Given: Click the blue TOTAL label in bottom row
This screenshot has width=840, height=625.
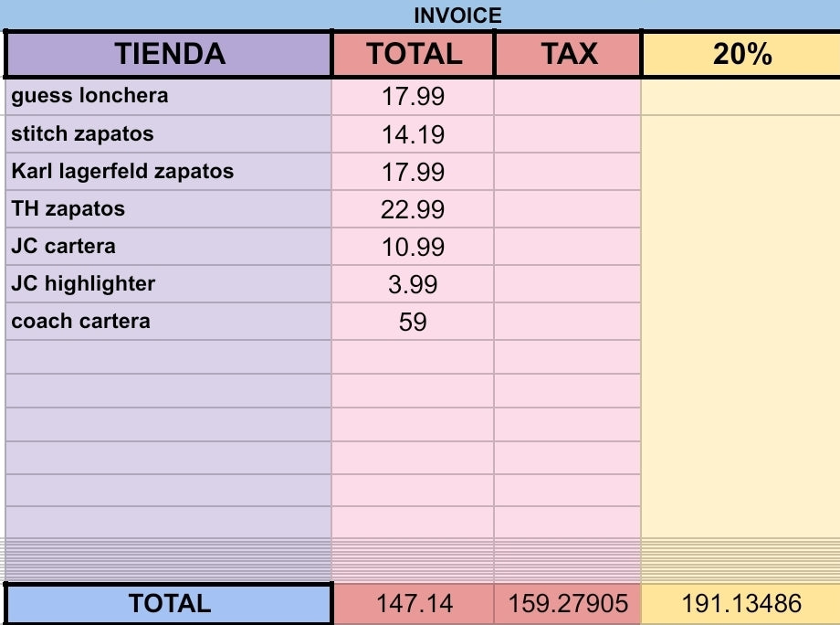Looking at the screenshot, I should click(169, 603).
